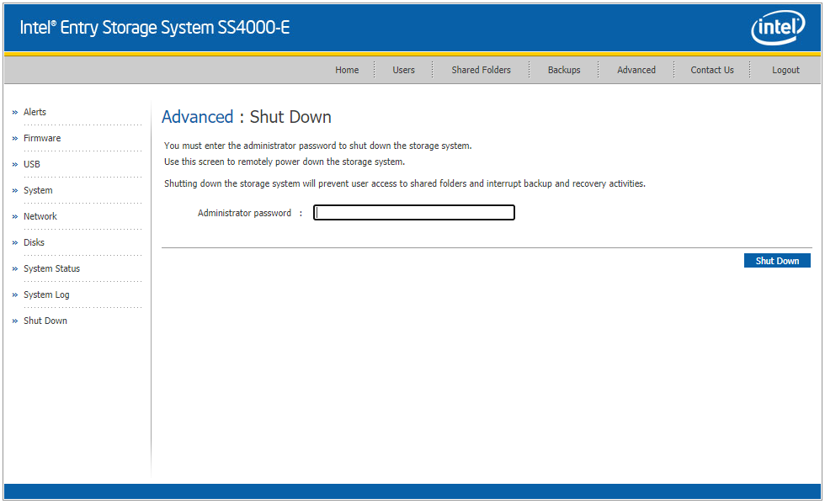The width and height of the screenshot is (825, 504).
Task: Click the Administrator password label
Action: [x=244, y=213]
